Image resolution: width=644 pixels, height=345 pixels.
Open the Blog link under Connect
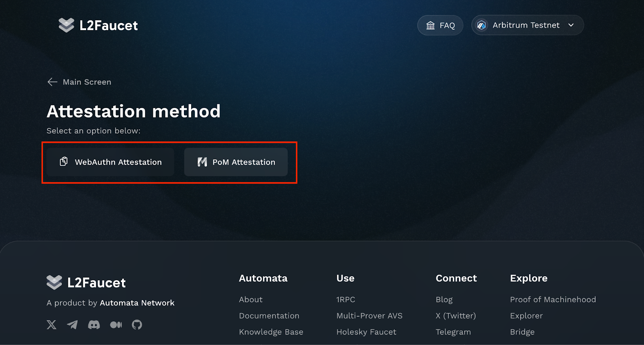(444, 300)
